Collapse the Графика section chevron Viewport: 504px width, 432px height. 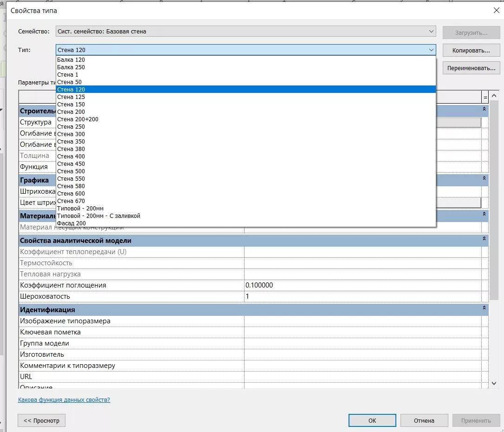484,178
